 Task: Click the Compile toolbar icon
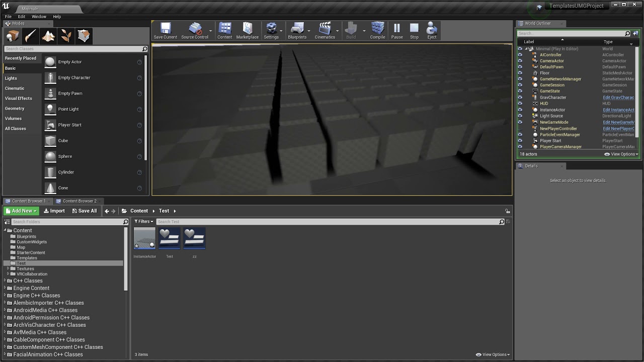click(x=378, y=31)
